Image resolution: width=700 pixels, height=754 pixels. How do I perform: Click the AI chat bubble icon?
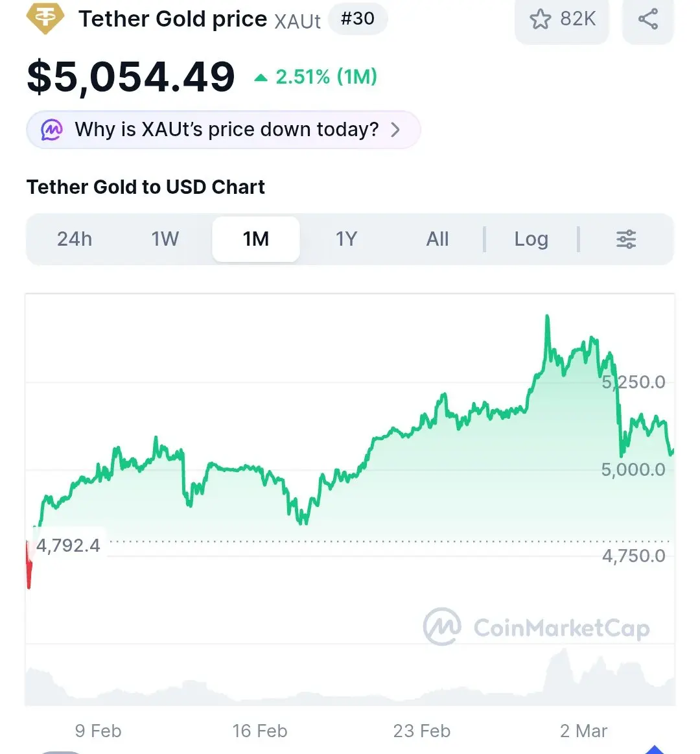pos(52,130)
